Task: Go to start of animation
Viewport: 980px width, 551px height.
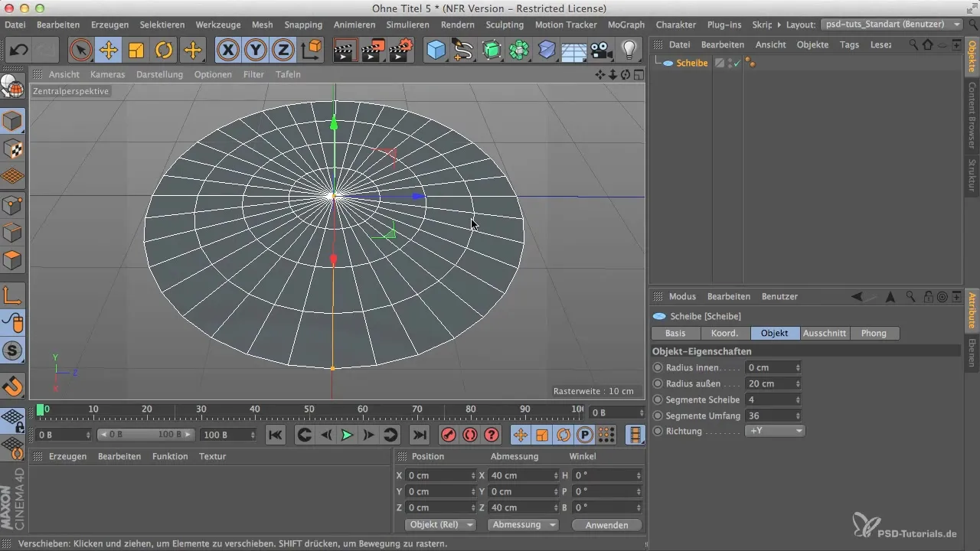Action: [x=276, y=435]
